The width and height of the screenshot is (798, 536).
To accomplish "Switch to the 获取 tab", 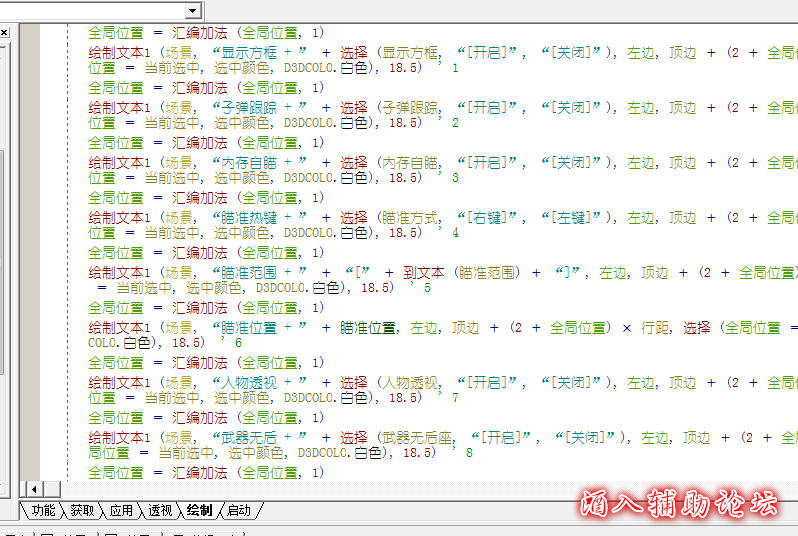I will coord(82,511).
